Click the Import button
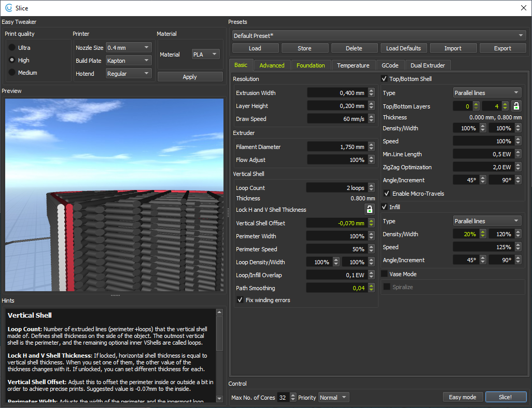The height and width of the screenshot is (408, 532). (x=453, y=48)
